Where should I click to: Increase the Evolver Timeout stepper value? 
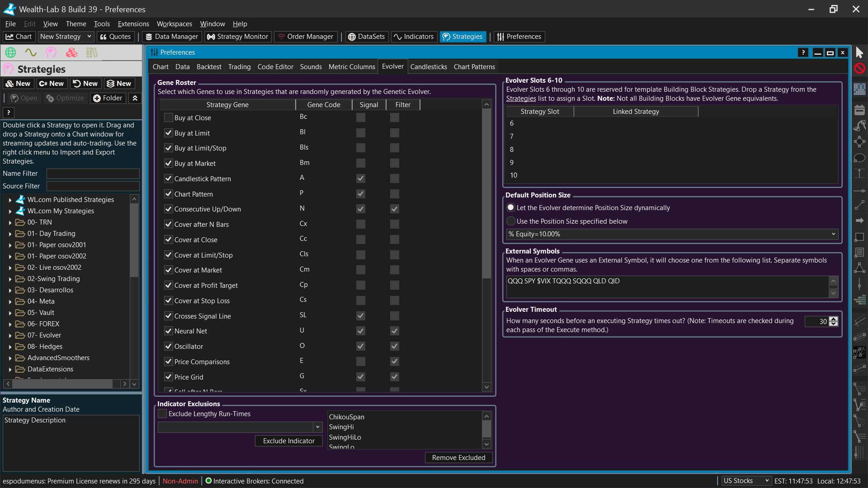pyautogui.click(x=834, y=319)
